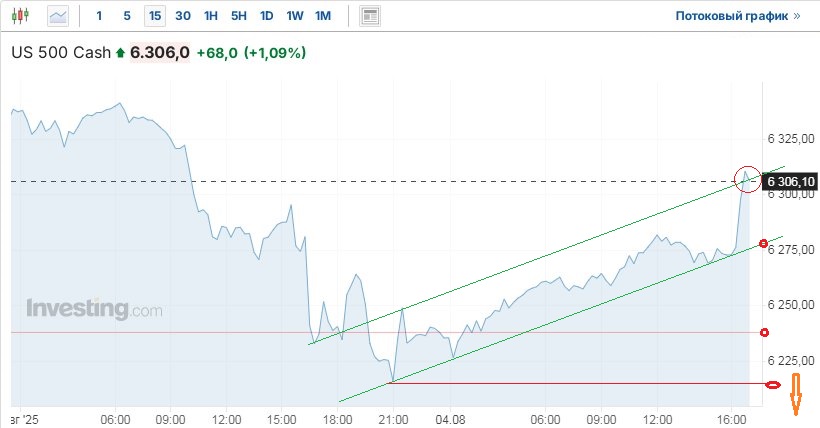Click the news panel icon in toolbar
The height and width of the screenshot is (428, 820).
pyautogui.click(x=370, y=16)
